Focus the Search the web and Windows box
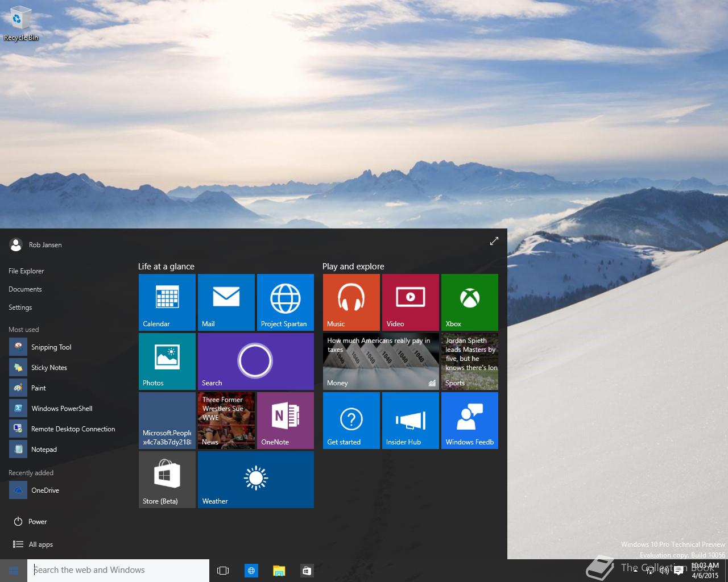728x582 pixels. coord(118,571)
